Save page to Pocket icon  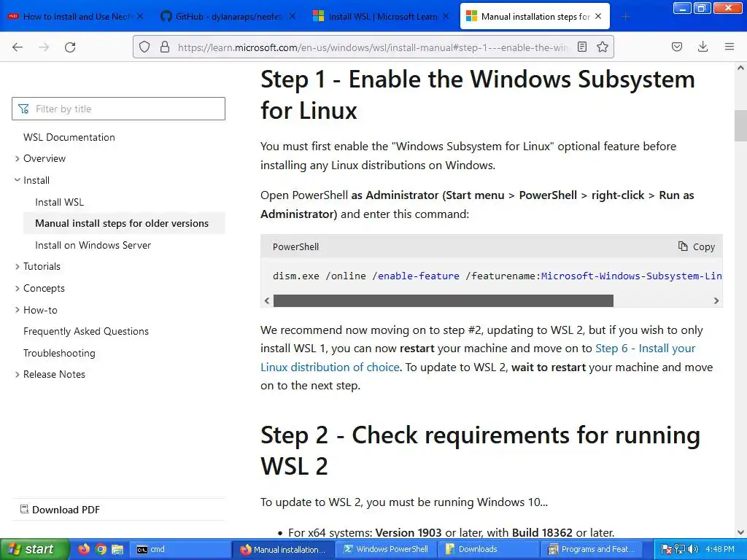676,47
